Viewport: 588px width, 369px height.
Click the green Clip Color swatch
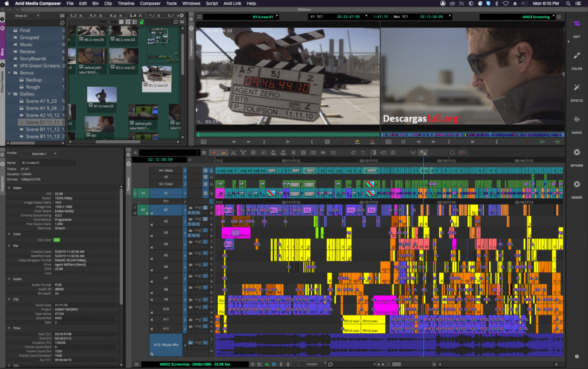point(57,240)
